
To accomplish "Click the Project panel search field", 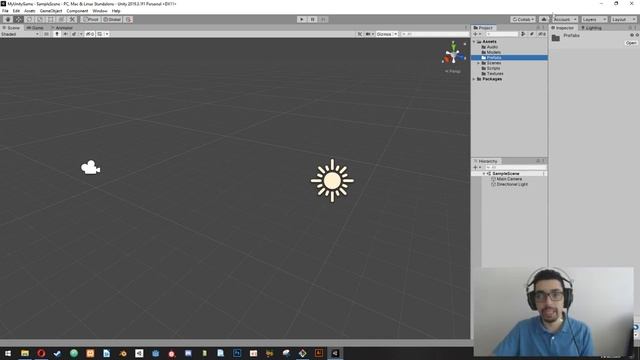I will click(x=502, y=34).
